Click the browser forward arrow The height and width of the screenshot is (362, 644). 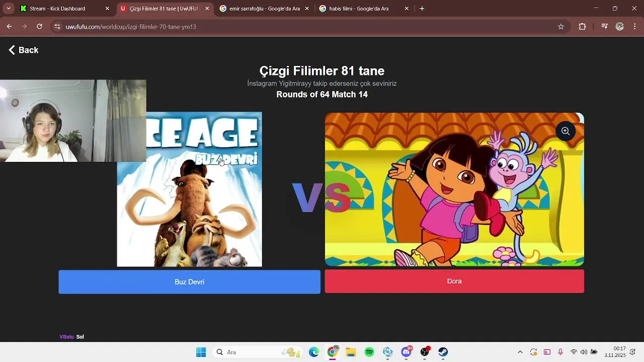24,27
